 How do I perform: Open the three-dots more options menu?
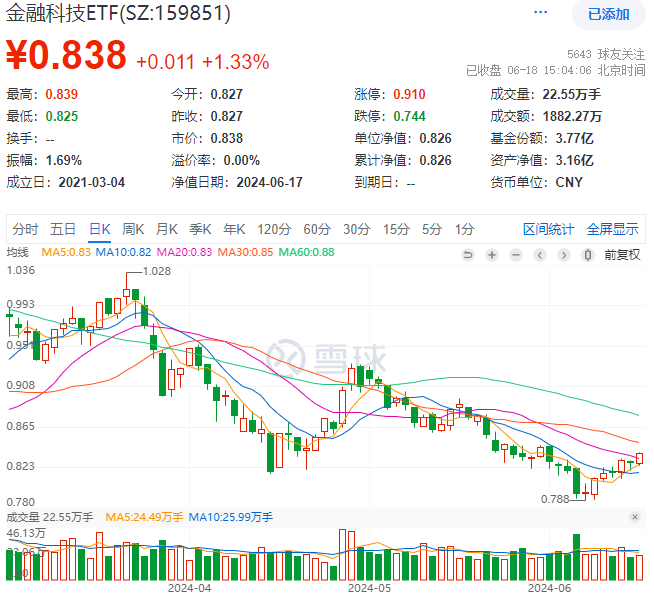(541, 13)
